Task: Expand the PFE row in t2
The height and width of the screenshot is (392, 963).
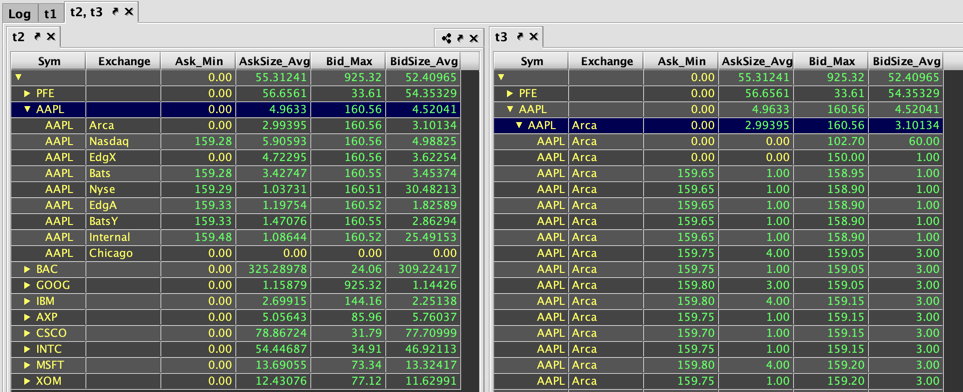Action: [x=27, y=93]
